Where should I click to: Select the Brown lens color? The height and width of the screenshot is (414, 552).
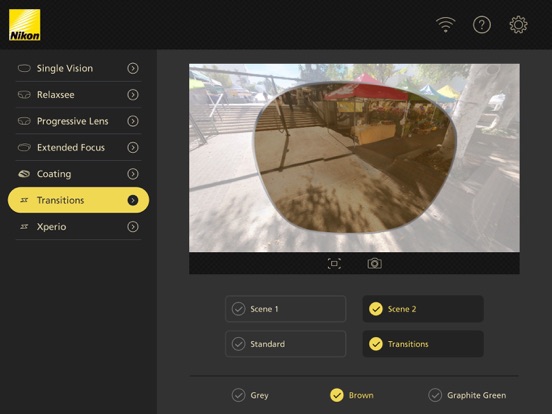tap(352, 395)
